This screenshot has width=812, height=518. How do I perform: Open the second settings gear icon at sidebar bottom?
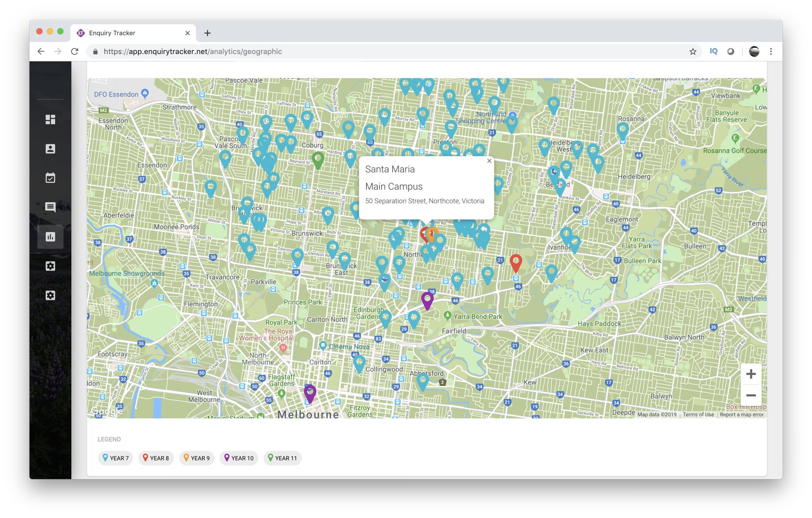coord(50,295)
